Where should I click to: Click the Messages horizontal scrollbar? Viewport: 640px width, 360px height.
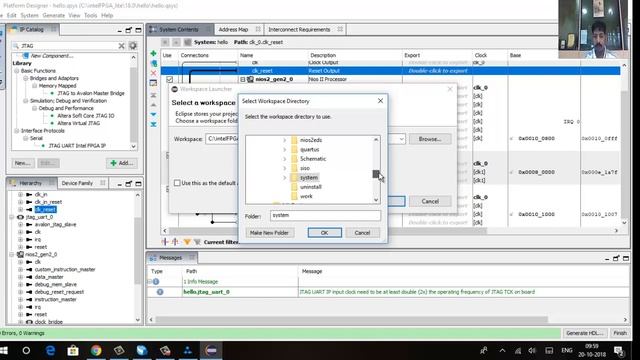(x=351, y=320)
